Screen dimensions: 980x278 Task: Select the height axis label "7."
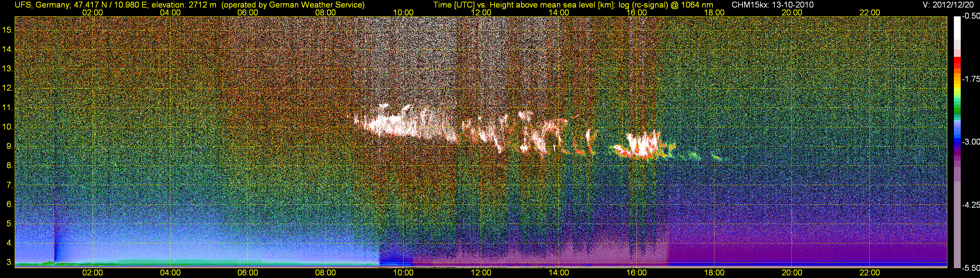coord(10,185)
